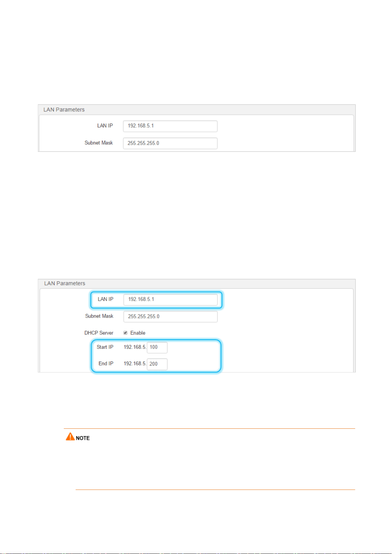This screenshot has height=554, width=392.
Task: Click the Start IP field showing 100
Action: 157,348
